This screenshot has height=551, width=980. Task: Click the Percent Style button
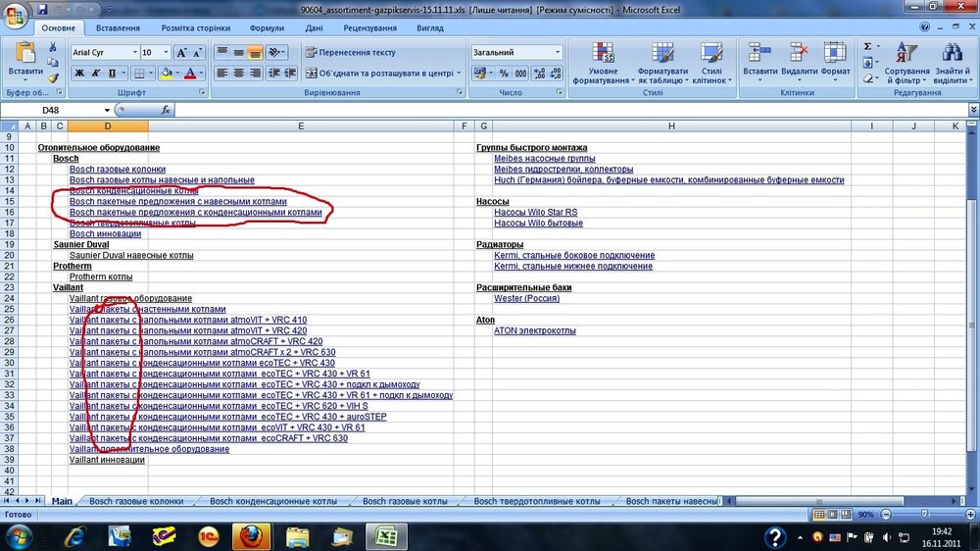(504, 74)
